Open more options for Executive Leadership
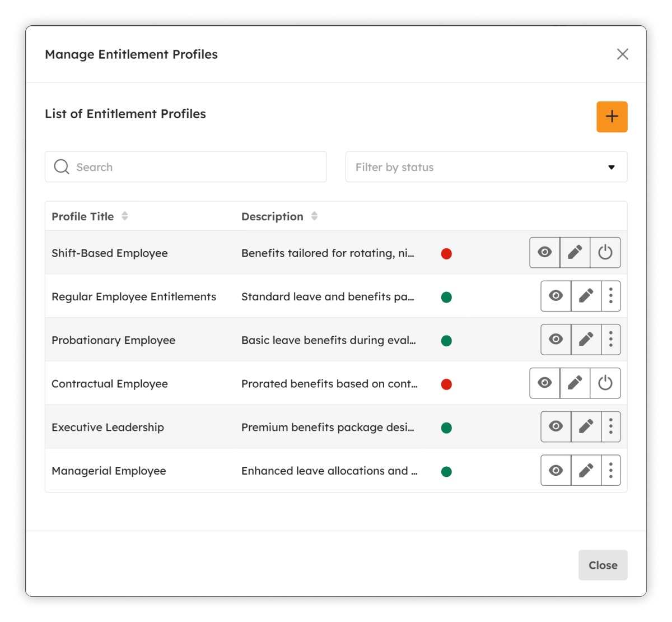Viewport: 672px width, 622px height. click(611, 426)
